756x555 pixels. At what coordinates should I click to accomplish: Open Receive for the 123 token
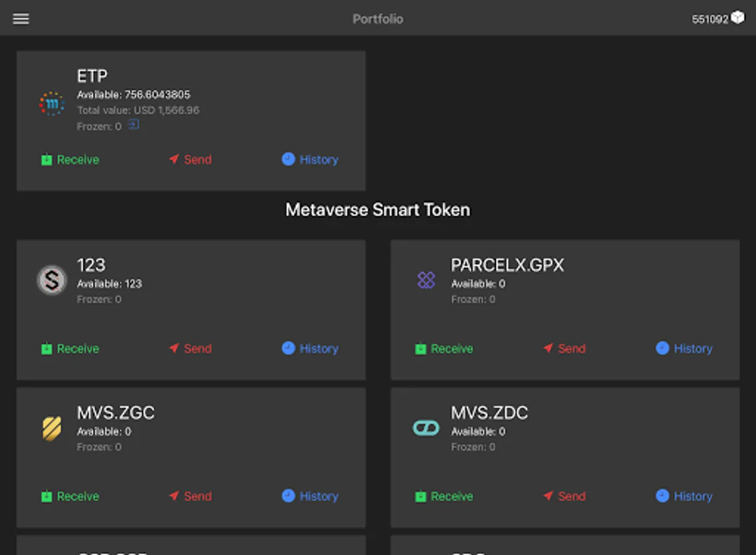coord(70,349)
